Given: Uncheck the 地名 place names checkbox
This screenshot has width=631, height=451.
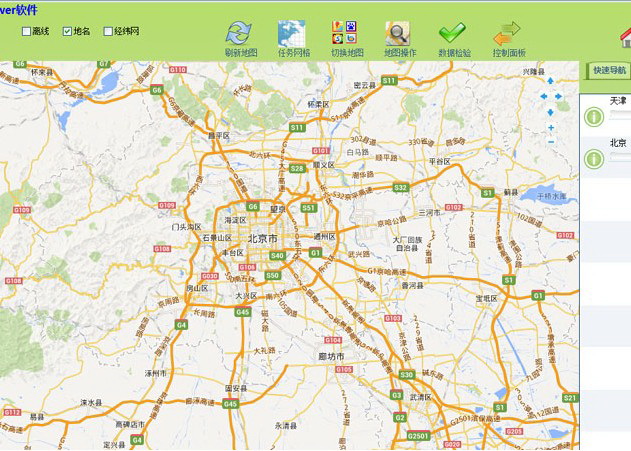Looking at the screenshot, I should tap(67, 31).
